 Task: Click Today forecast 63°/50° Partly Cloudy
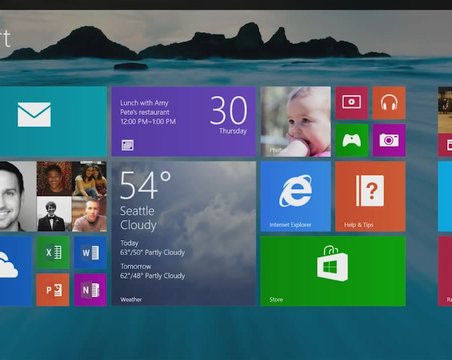(x=152, y=248)
